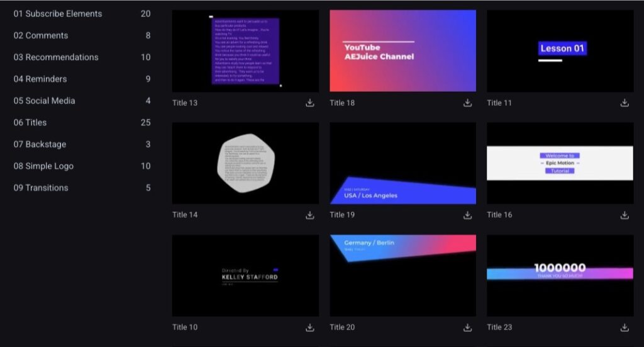This screenshot has width=644, height=347.
Task: Go to 03 Recommendations category
Action: pos(56,57)
